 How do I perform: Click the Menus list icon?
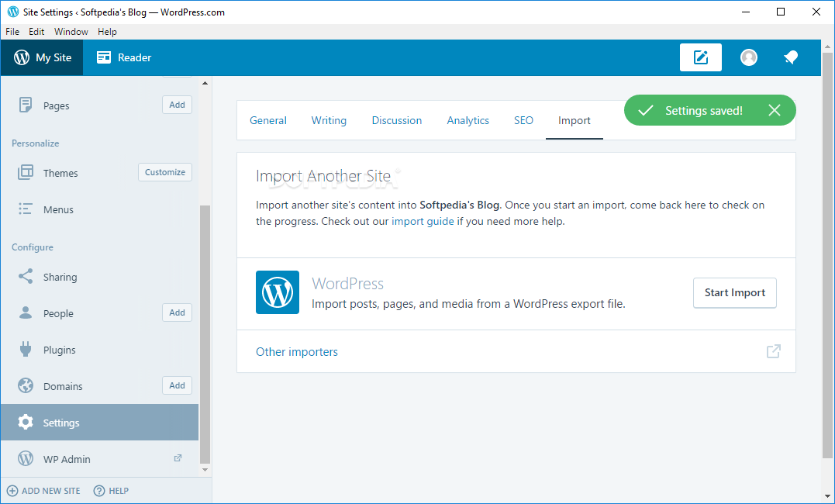[x=25, y=209]
